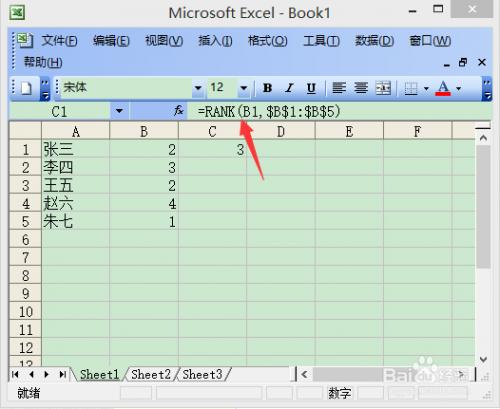This screenshot has width=500, height=409.
Task: Click the first sheet navigation arrow
Action: coord(15,374)
